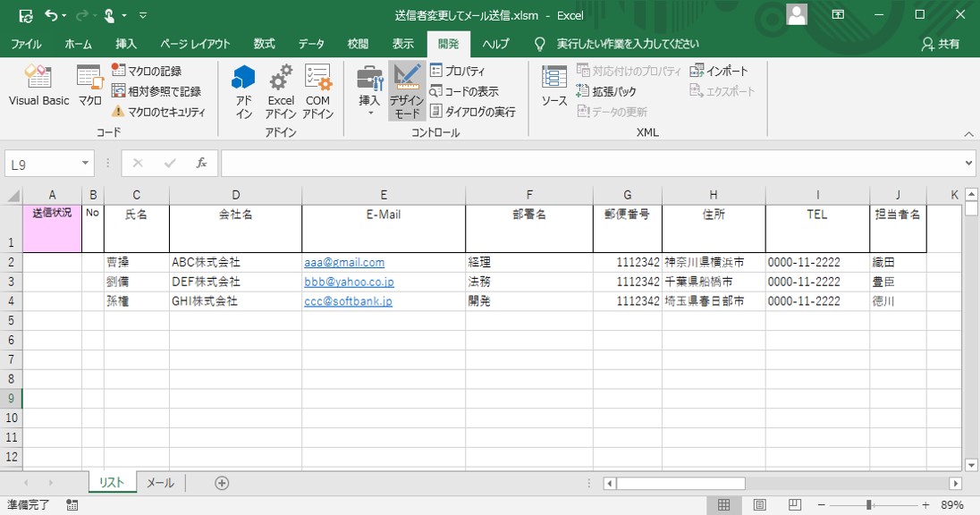Switch to Page Break Preview
The height and width of the screenshot is (515, 980).
point(794,505)
